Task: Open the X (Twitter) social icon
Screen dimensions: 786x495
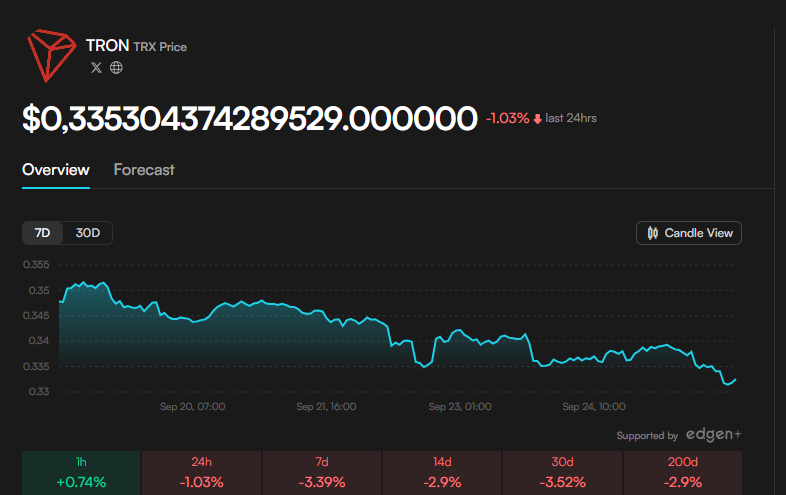Action: [96, 68]
